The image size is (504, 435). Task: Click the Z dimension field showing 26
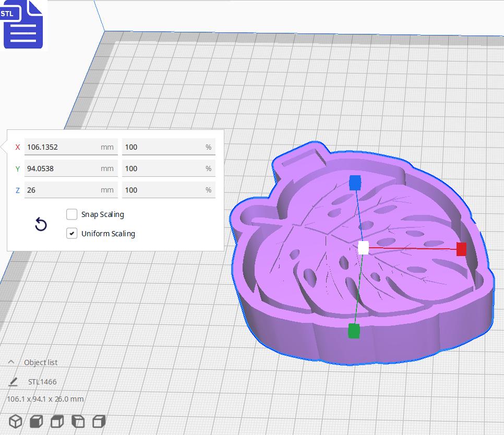(71, 190)
